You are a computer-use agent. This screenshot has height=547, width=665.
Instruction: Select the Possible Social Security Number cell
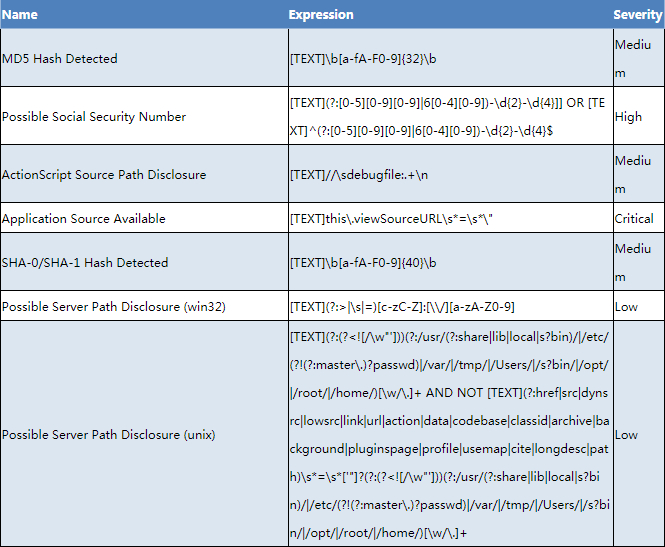(x=94, y=117)
